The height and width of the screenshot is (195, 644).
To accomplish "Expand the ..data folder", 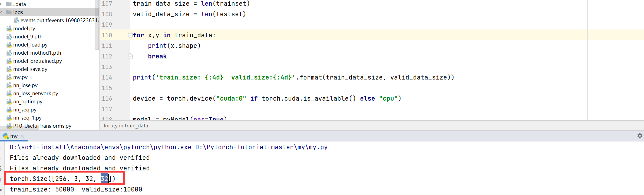I will point(1,4).
